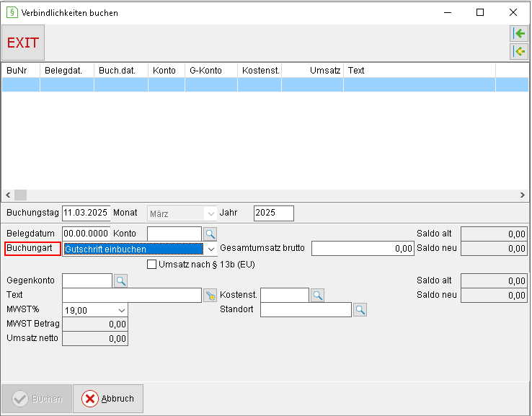Expand the MWST% dropdown
Viewport: 532px width, 416px height.
click(x=121, y=310)
